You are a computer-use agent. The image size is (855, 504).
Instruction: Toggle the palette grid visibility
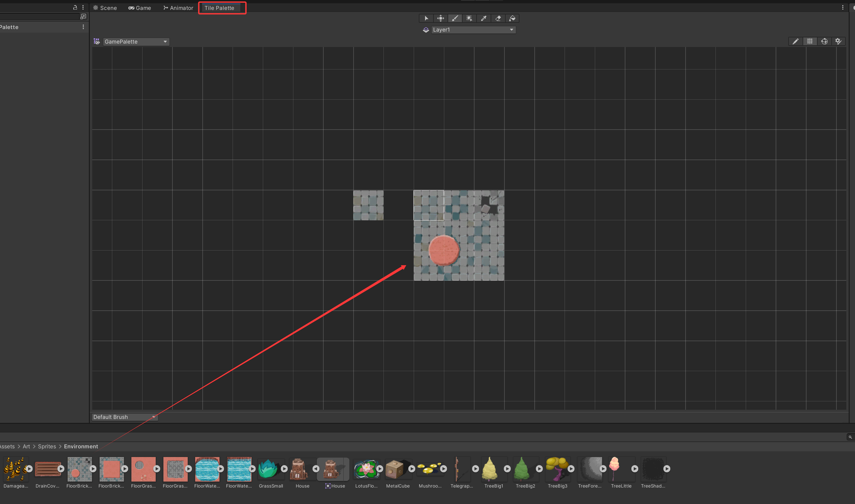pos(810,41)
